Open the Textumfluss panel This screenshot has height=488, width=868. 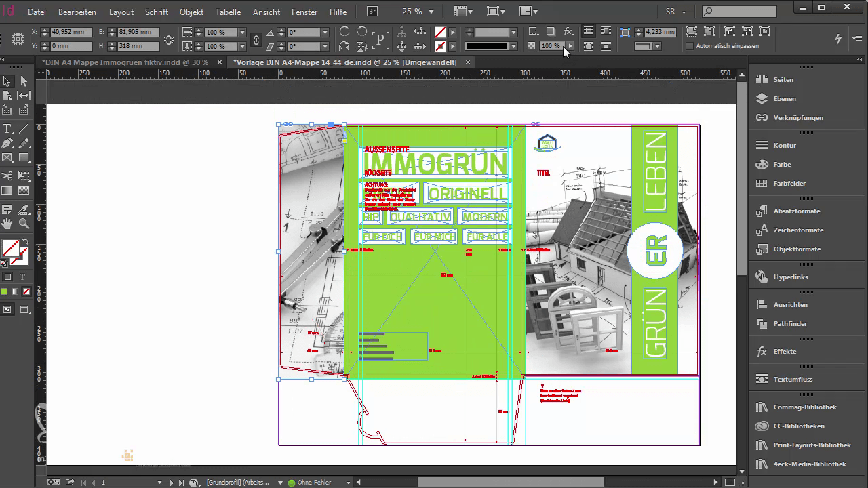pyautogui.click(x=793, y=379)
